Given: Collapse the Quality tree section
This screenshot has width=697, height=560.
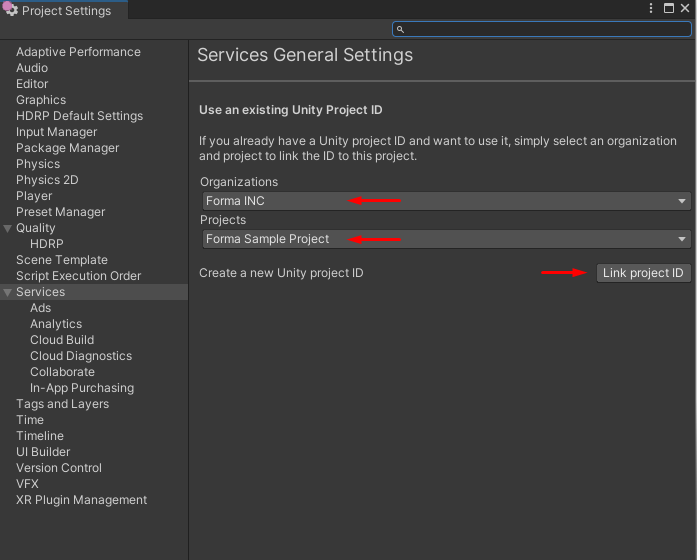Looking at the screenshot, I should [x=8, y=228].
